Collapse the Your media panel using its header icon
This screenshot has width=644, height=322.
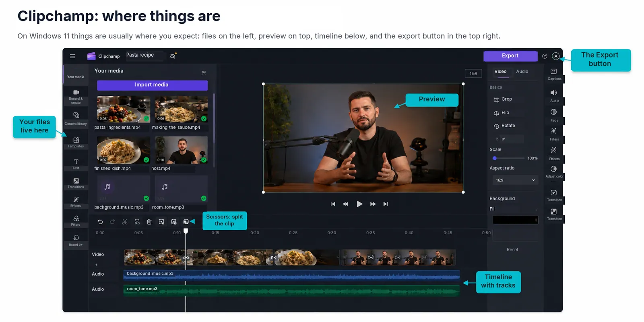coord(204,72)
